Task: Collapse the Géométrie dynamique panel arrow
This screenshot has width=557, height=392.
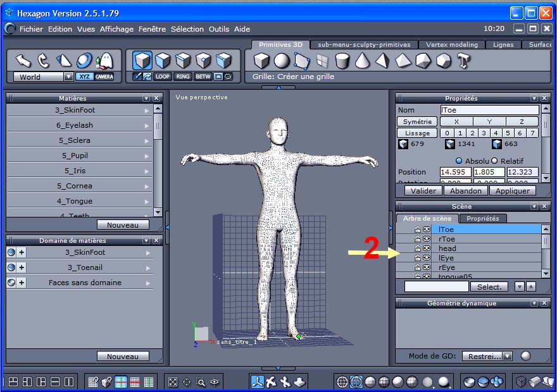Action: [x=534, y=303]
